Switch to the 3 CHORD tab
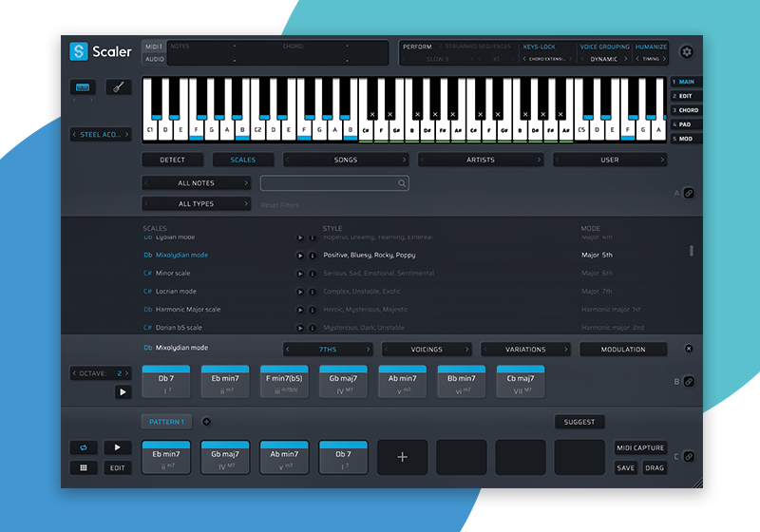 pos(686,110)
